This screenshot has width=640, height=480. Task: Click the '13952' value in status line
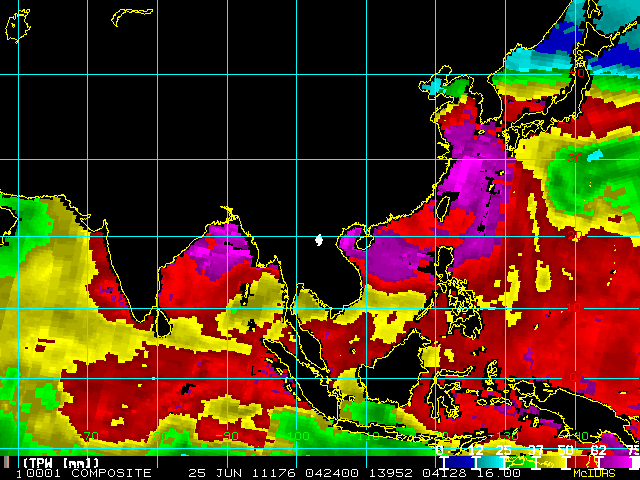tap(391, 473)
